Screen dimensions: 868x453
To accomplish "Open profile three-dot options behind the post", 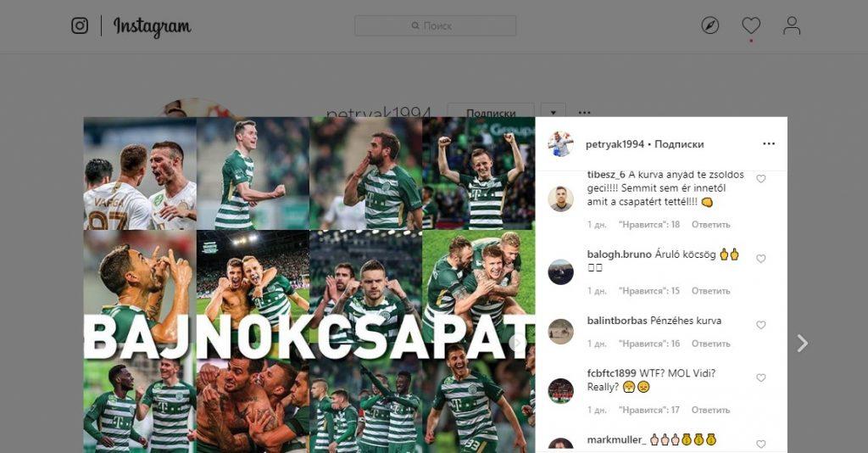I will (584, 113).
